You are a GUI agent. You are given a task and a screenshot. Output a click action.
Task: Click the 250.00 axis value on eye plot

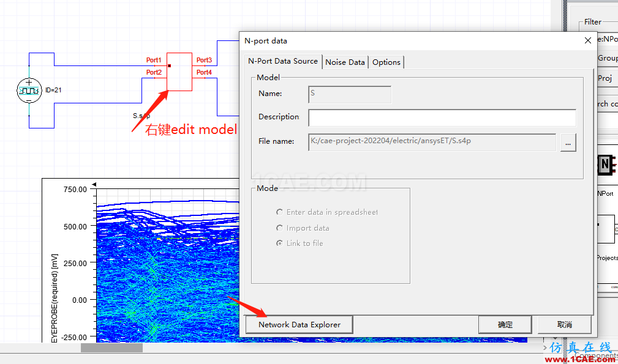(x=75, y=263)
